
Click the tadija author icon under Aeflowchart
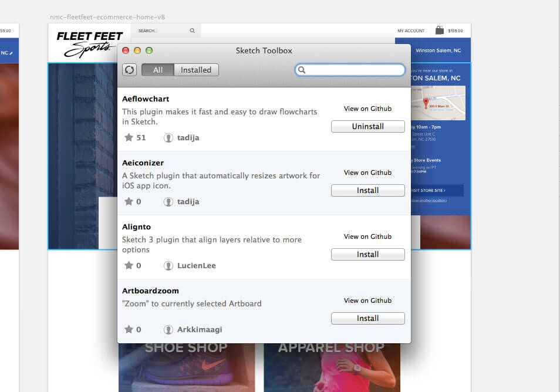point(167,137)
